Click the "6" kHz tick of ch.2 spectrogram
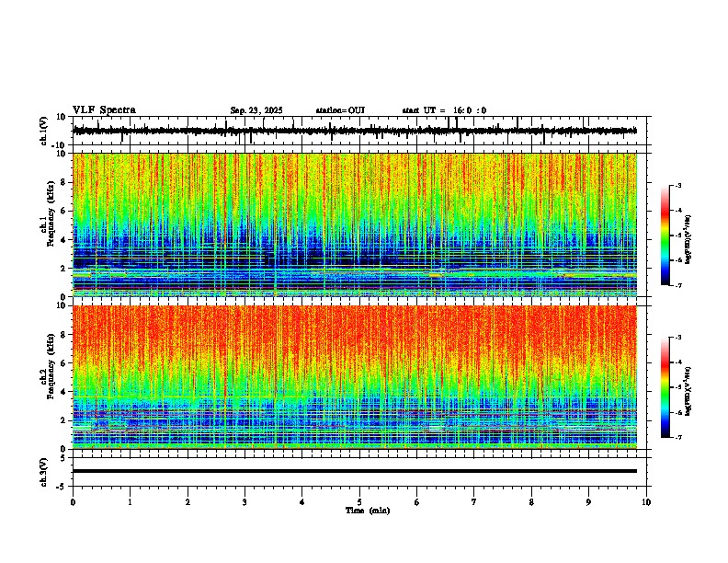Viewport: 728px width, 563px height. coord(63,363)
